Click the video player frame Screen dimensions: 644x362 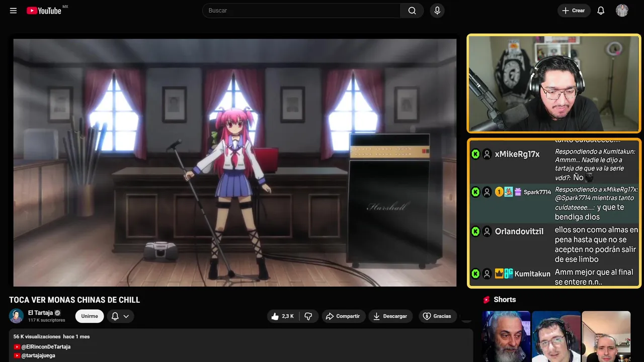(234, 162)
